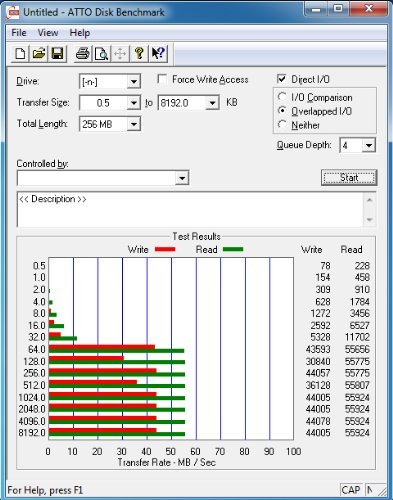The height and width of the screenshot is (500, 393).
Task: Click the Open folder toolbar icon
Action: click(39, 53)
